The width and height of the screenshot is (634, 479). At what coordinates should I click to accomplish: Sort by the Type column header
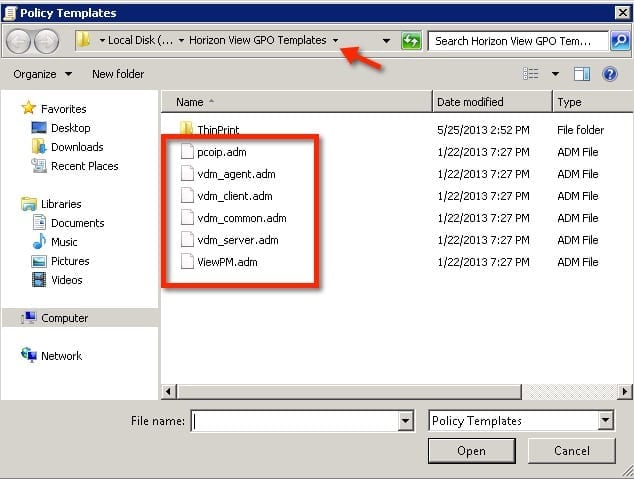point(593,102)
